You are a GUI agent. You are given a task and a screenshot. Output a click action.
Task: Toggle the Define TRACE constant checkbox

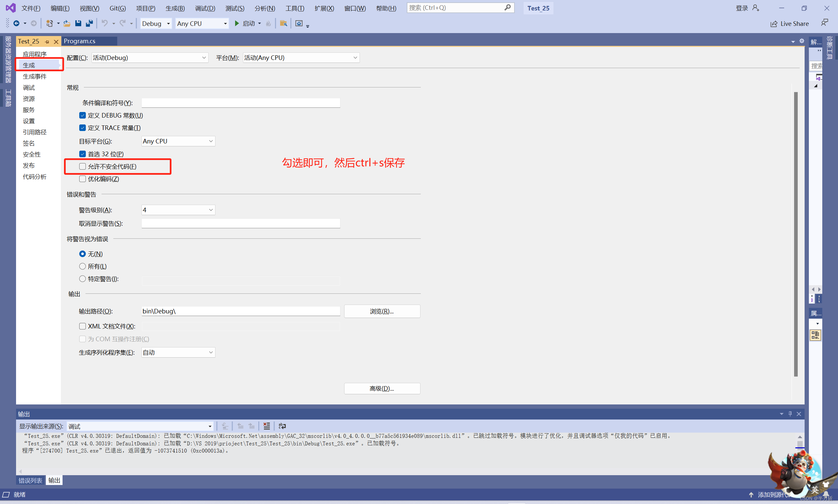(82, 128)
